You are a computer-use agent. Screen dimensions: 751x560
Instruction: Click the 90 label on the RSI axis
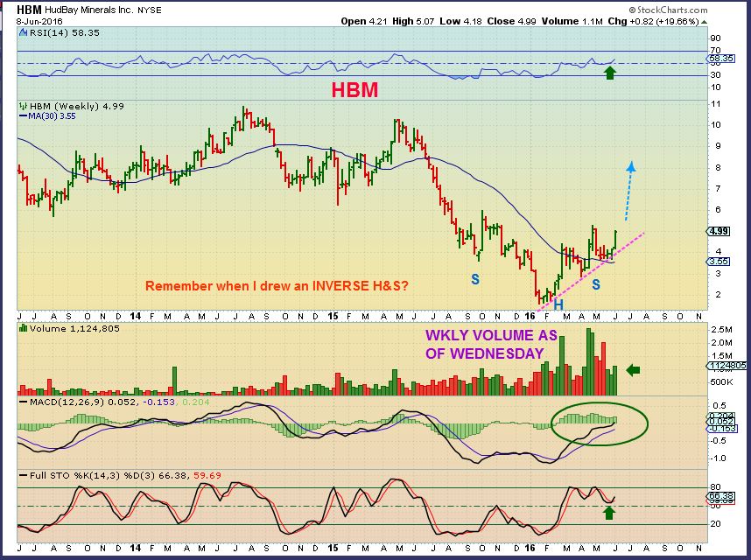click(x=716, y=38)
